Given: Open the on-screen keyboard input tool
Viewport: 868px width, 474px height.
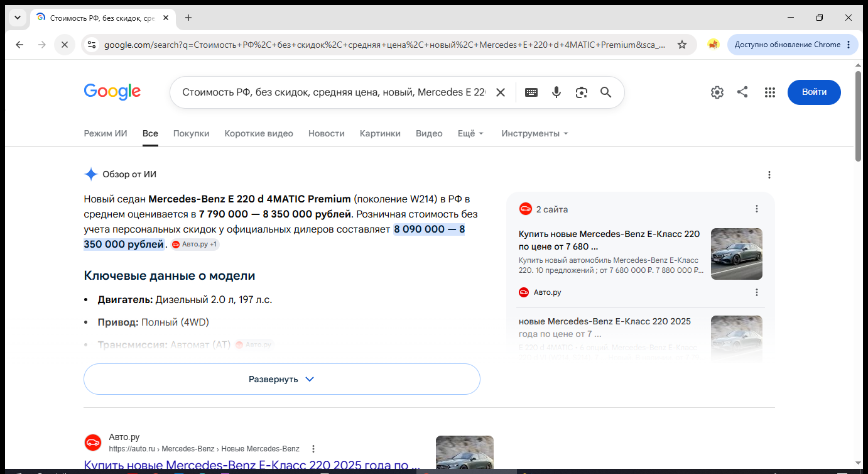Looking at the screenshot, I should [531, 92].
